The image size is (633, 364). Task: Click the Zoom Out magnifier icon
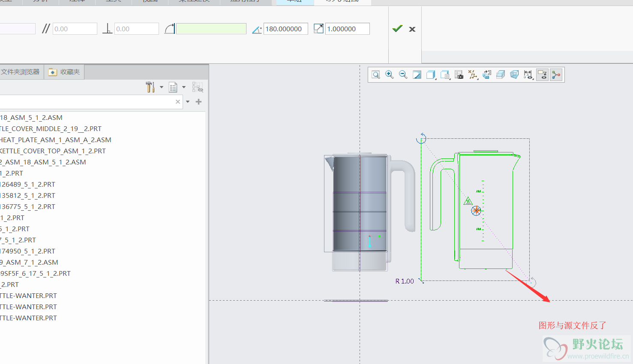tap(403, 75)
